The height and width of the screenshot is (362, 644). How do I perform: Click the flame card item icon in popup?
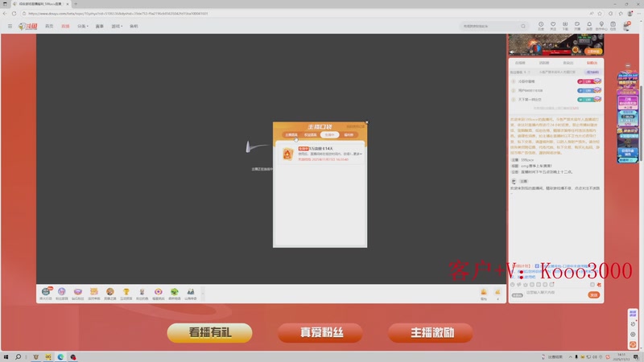[287, 154]
